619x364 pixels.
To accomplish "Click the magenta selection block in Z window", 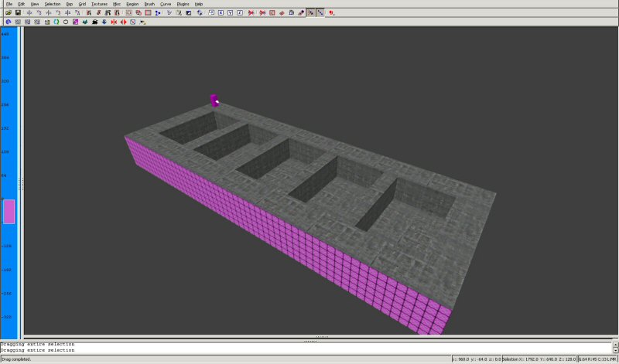I will point(9,211).
